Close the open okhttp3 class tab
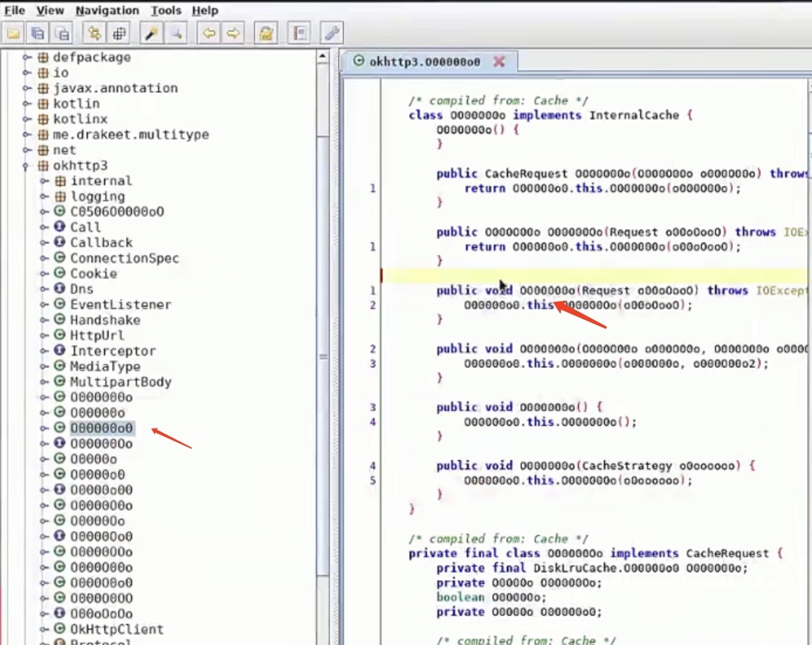Viewport: 812px width, 645px height. click(499, 61)
